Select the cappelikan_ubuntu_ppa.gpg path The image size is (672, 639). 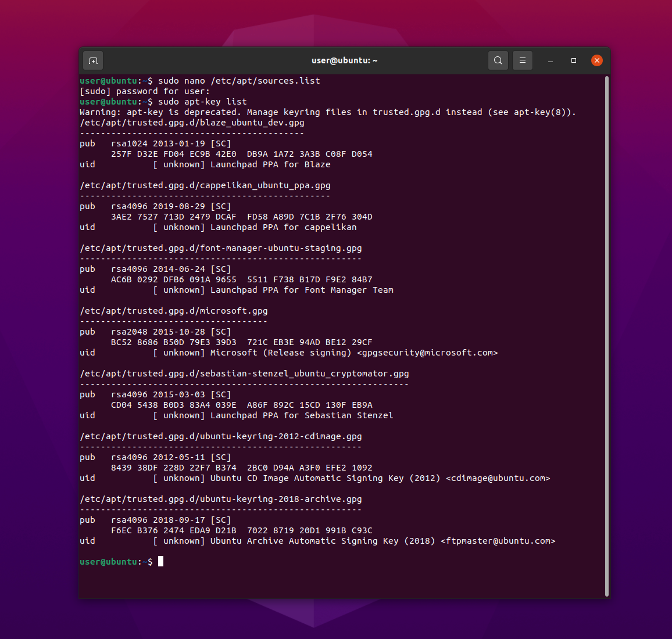[x=205, y=185]
